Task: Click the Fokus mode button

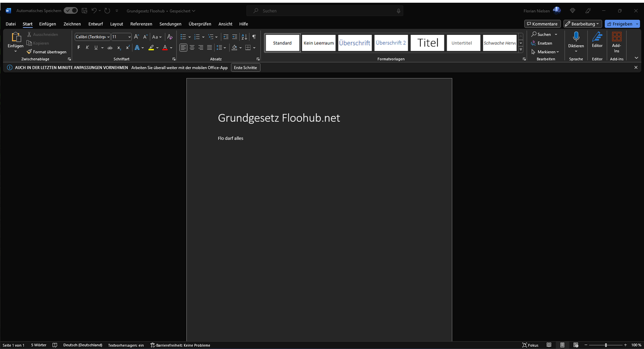Action: 530,345
